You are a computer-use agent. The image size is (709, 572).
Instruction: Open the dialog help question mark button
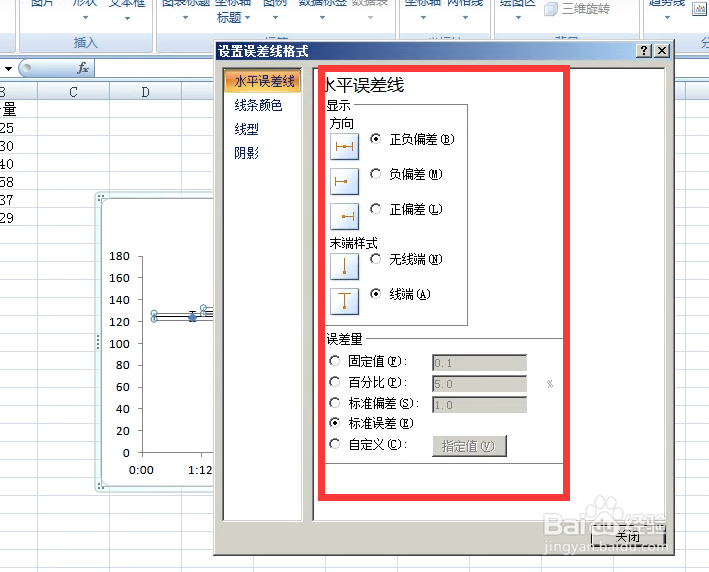tap(644, 50)
